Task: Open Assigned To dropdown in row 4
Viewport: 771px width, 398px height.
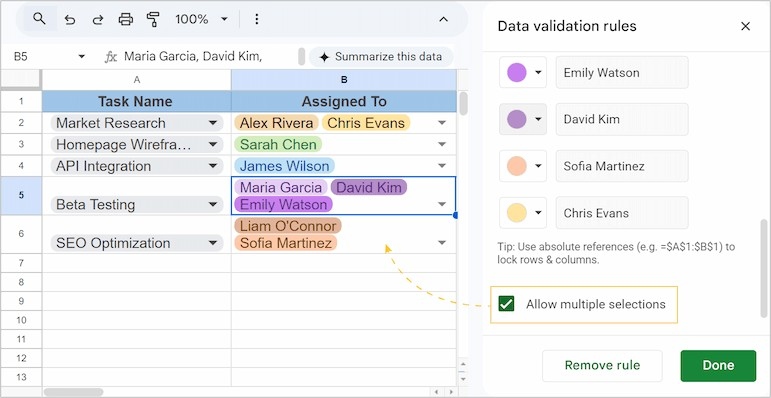Action: pyautogui.click(x=442, y=166)
